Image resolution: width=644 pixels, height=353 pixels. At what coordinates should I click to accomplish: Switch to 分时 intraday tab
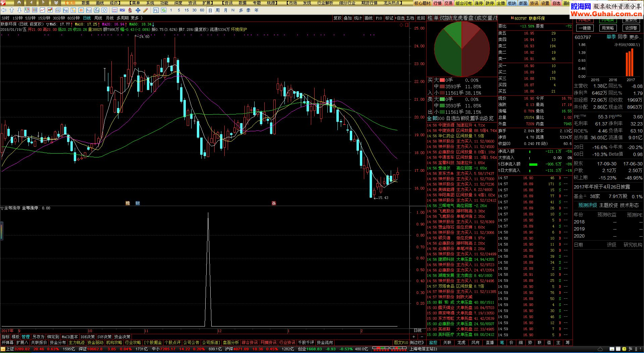tap(5, 18)
